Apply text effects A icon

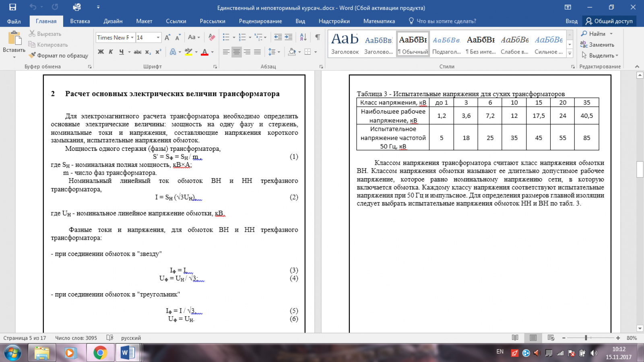[x=173, y=52]
